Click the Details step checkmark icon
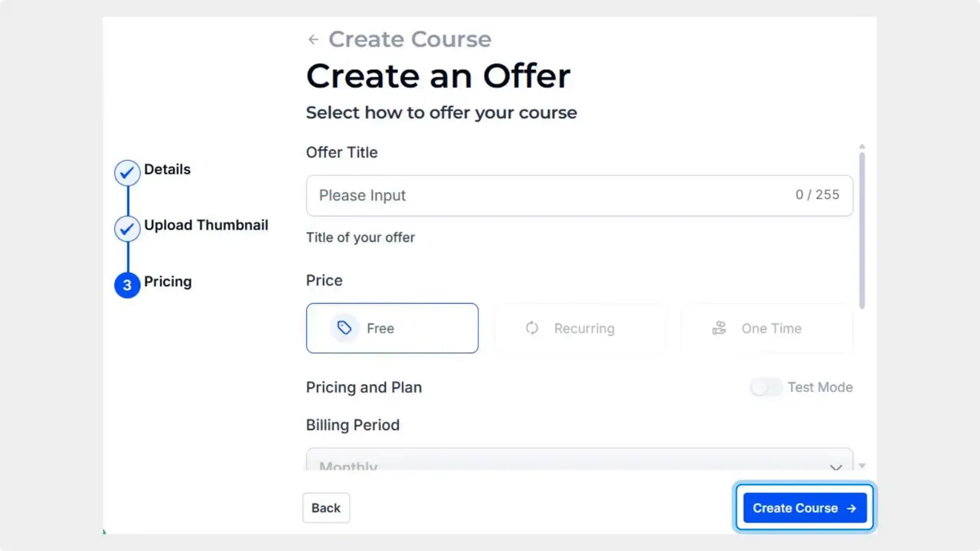Image resolution: width=980 pixels, height=551 pixels. point(126,172)
